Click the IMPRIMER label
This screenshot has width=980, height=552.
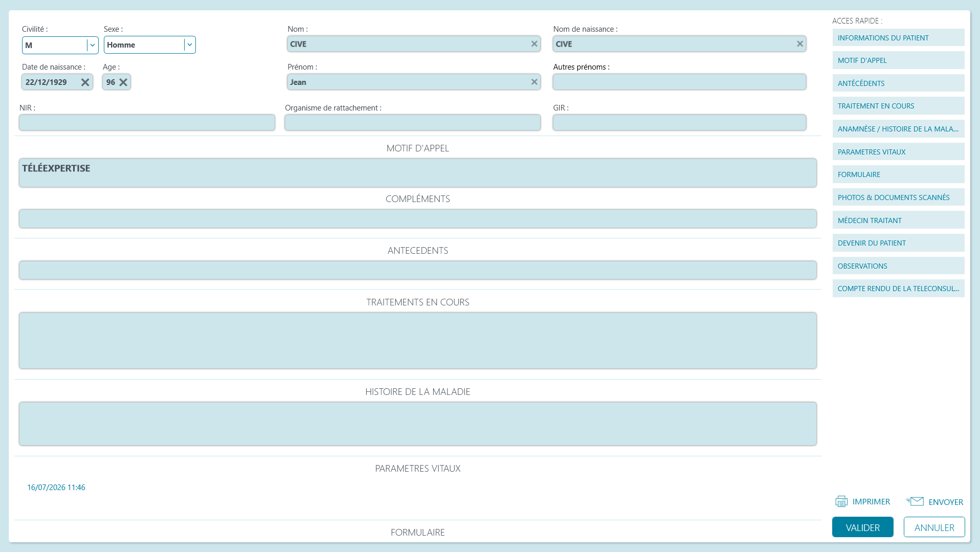[x=871, y=502]
